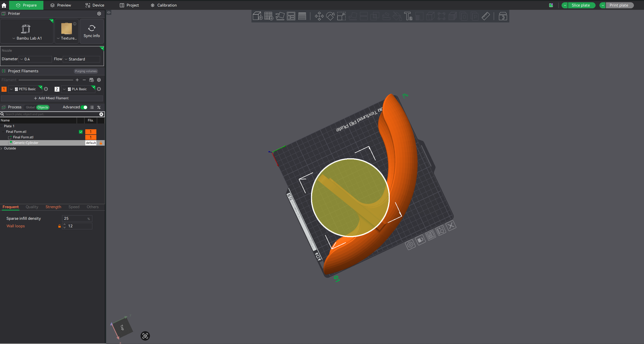The height and width of the screenshot is (344, 644).
Task: Click the process settings list icon
Action: tap(92, 107)
